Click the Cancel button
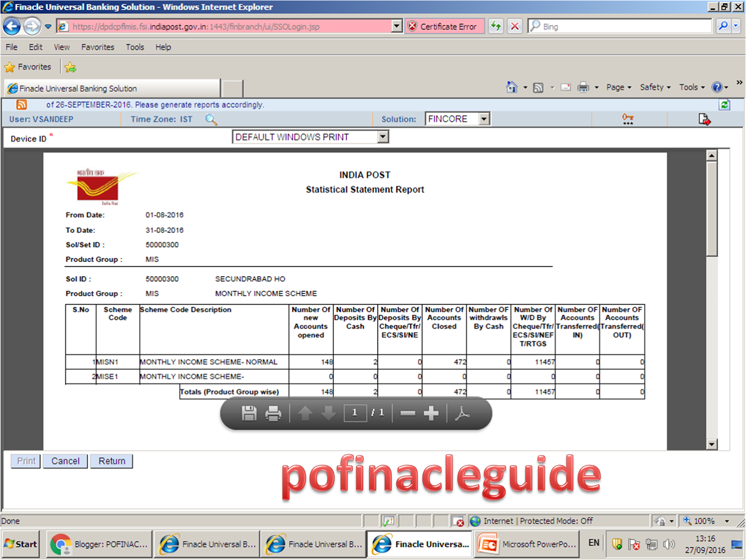This screenshot has width=746, height=560. (65, 461)
